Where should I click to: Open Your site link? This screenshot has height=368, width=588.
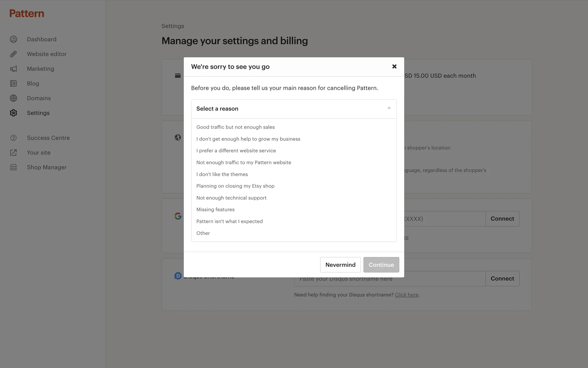(39, 153)
